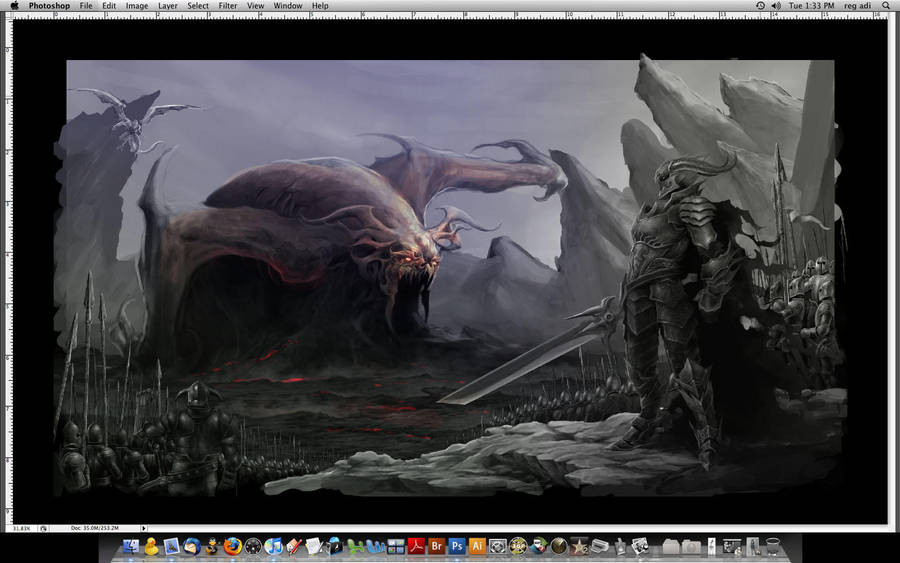This screenshot has width=900, height=563.
Task: Open Thunderbird in the dock
Action: tap(192, 546)
